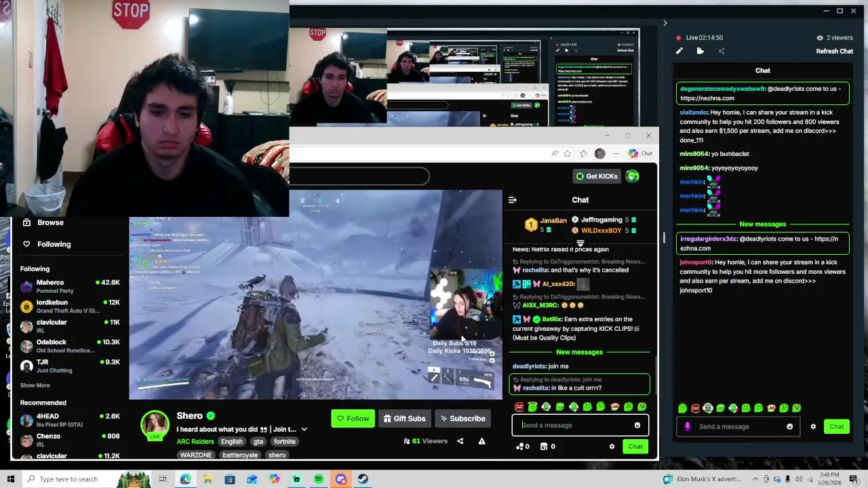This screenshot has height=488, width=868.
Task: Show hidden system tray icons chevron
Action: tap(755, 479)
